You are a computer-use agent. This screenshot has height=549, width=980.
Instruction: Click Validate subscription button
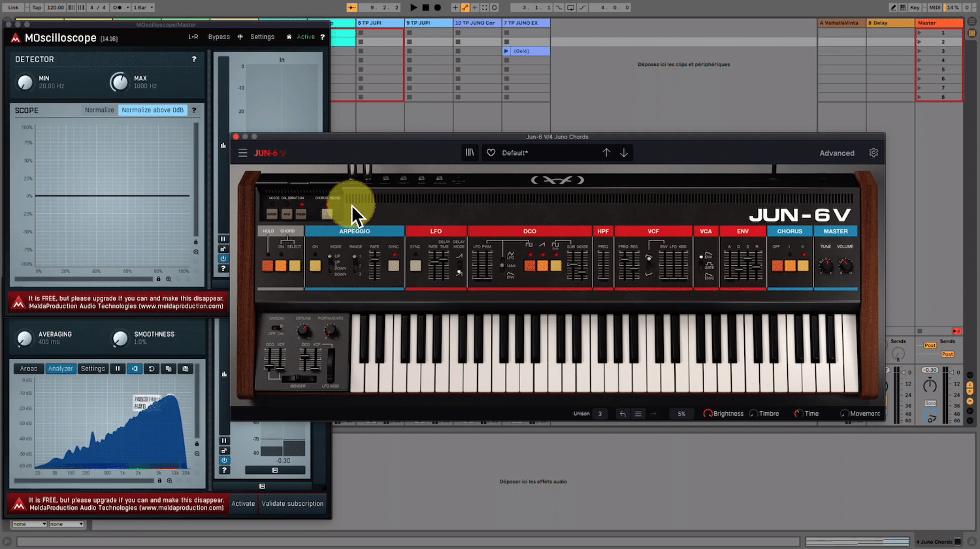click(x=293, y=504)
